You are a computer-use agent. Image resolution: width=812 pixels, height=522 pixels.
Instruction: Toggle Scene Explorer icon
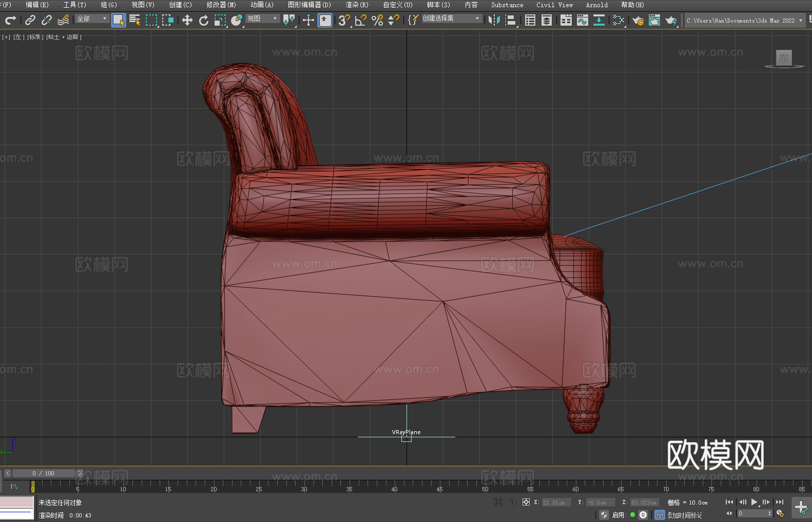click(530, 20)
